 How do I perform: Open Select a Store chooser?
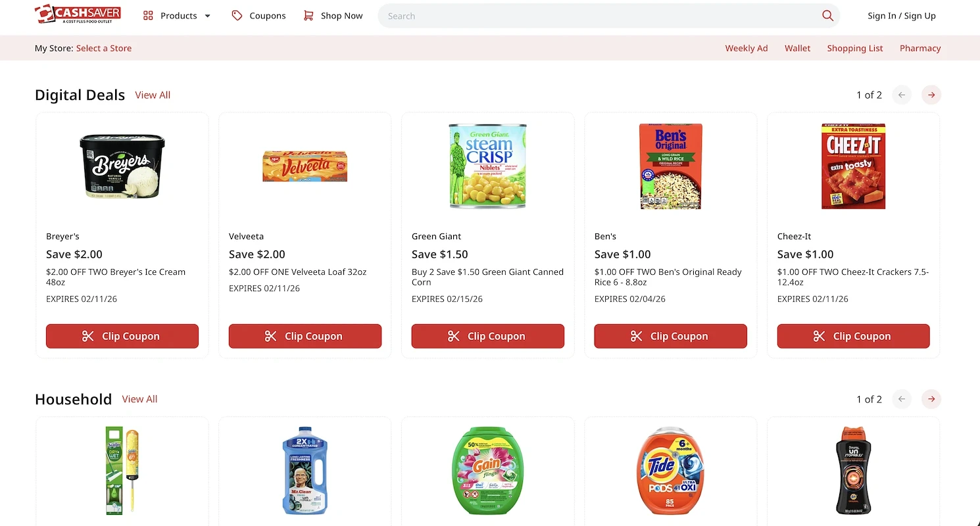[x=104, y=48]
